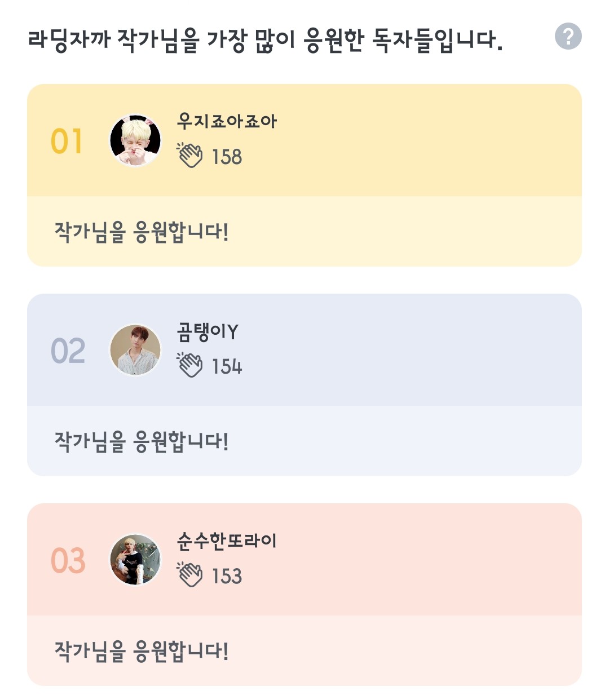Tap the clap icon for 우지죠아죠아

(190, 156)
